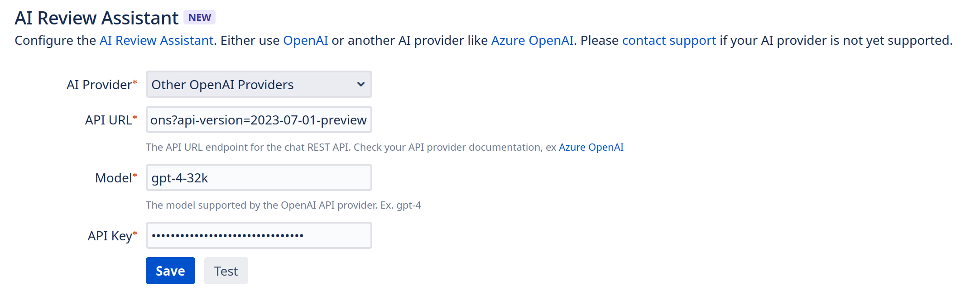
Task: Click the NEW badge beside the heading
Action: [200, 18]
